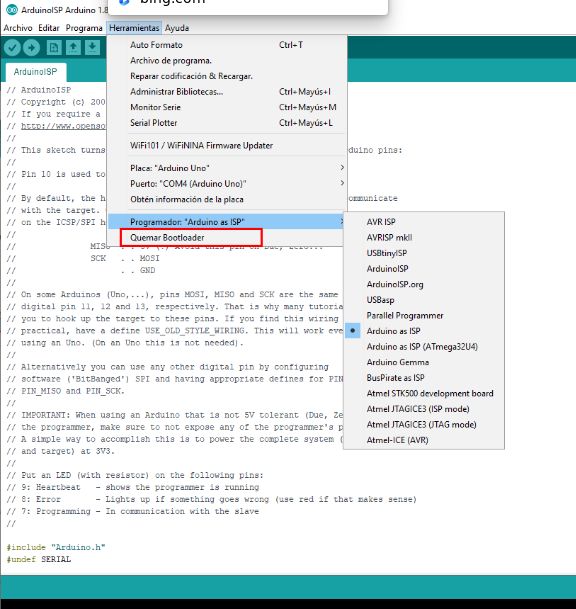Click the "// Copyright (c)" comment line

56,102
